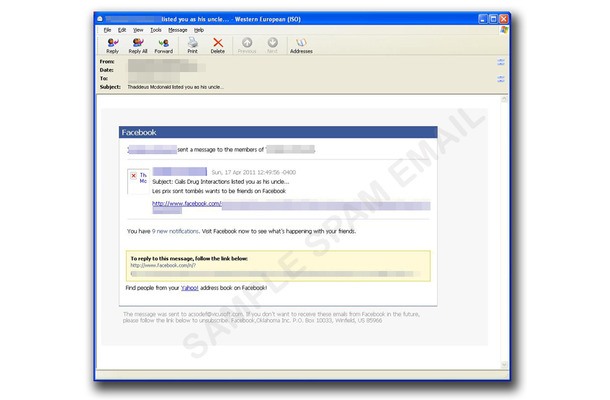Click the scroll down arrow of message pane
Viewport: 610px width, 400px height.
point(504,365)
